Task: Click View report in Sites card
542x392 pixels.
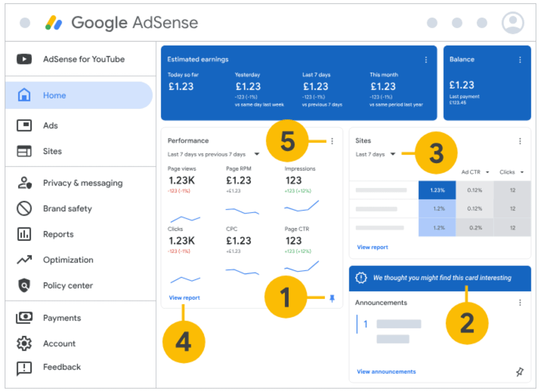Action: [x=373, y=247]
